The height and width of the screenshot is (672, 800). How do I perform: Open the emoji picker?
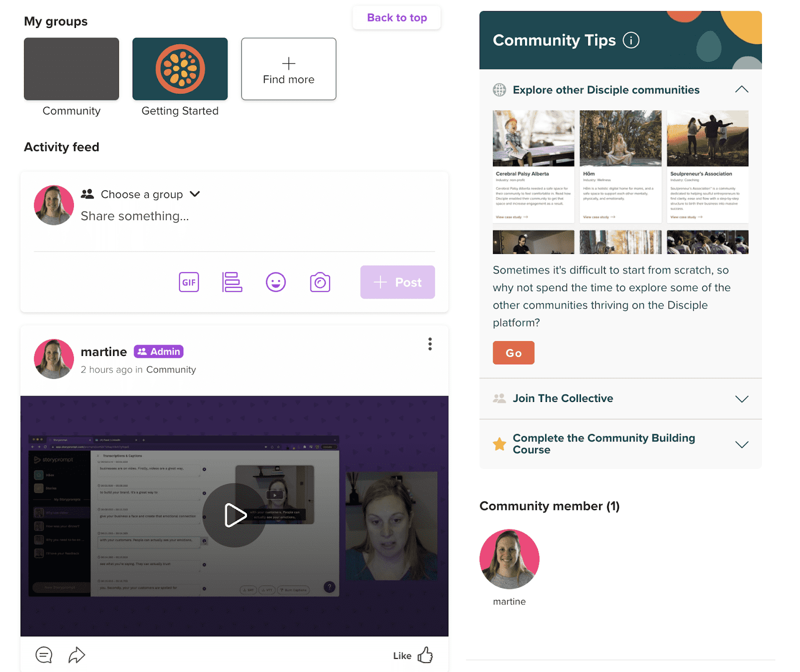275,282
